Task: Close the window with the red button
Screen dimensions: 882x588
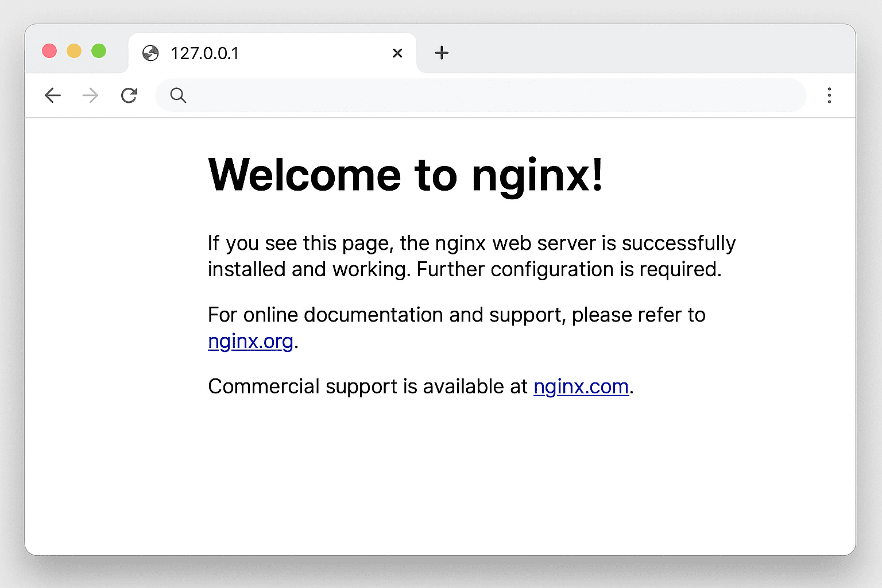Action: tap(49, 51)
